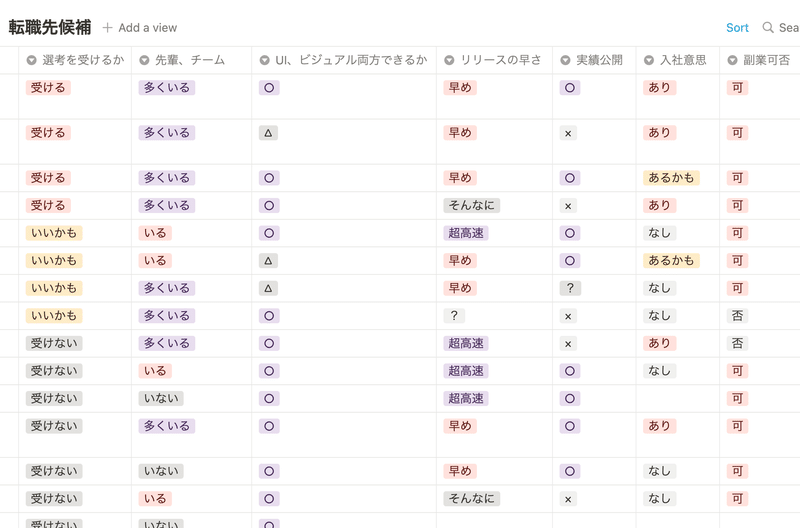The width and height of the screenshot is (800, 528).
Task: Click empty 入社意思 cell in いない 超高速 row
Action: click(x=678, y=398)
